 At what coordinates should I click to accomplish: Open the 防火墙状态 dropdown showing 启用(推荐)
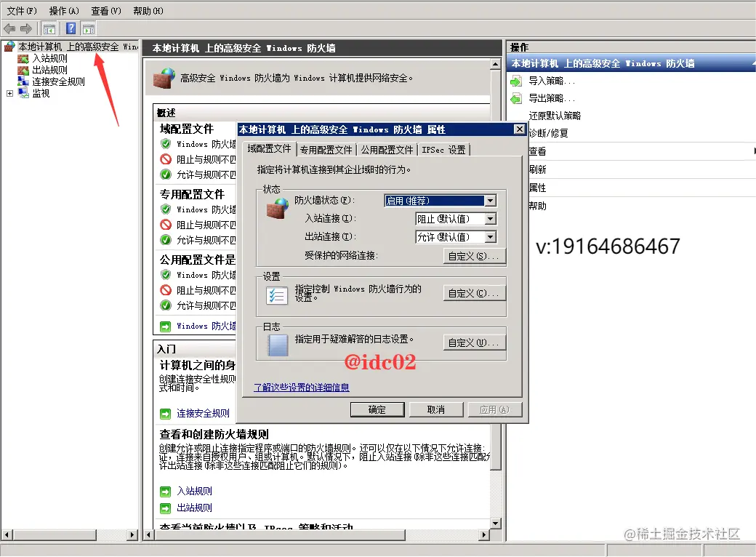(490, 200)
